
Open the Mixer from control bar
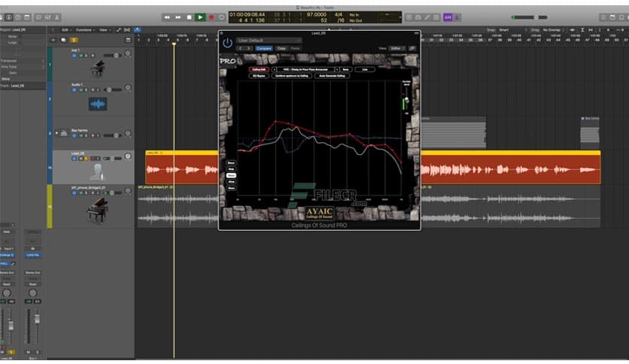click(x=47, y=17)
